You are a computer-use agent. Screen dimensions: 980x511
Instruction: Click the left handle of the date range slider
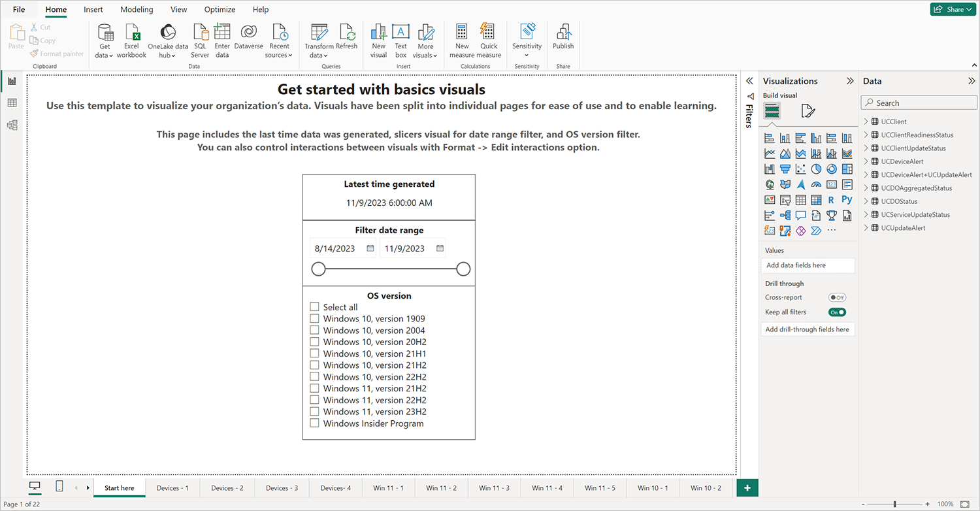319,269
